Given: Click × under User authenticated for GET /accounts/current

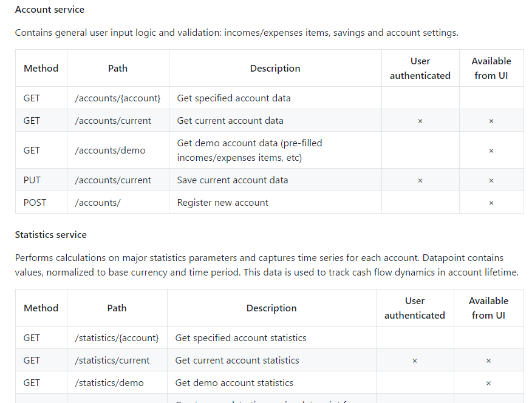Looking at the screenshot, I should pos(420,121).
